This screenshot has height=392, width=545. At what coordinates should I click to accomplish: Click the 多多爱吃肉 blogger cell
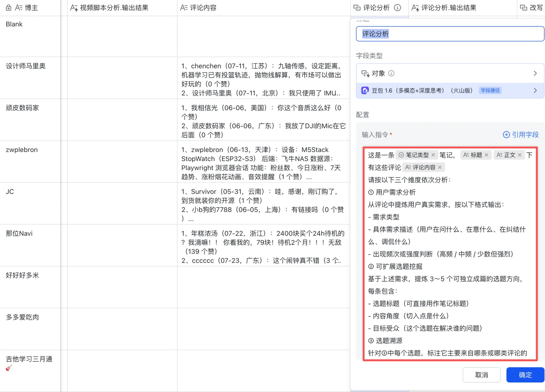click(30, 329)
